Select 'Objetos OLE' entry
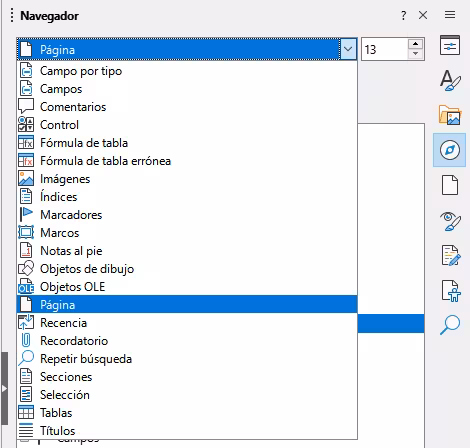Viewport: 470px width, 448px height. coord(187,287)
